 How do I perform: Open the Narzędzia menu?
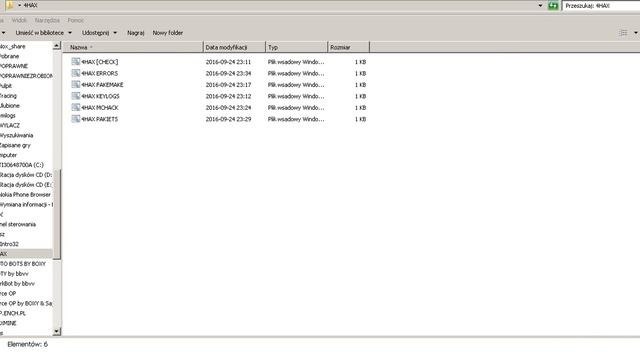pos(47,20)
